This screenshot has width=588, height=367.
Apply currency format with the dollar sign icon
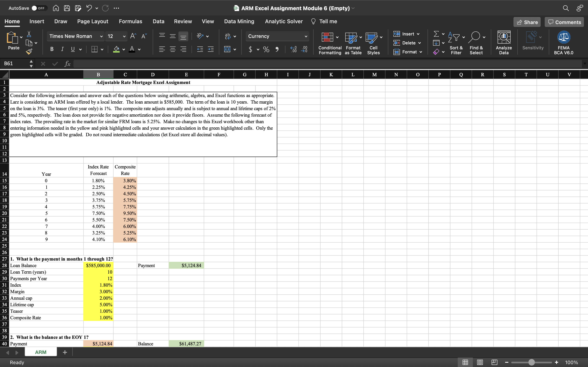[251, 49]
